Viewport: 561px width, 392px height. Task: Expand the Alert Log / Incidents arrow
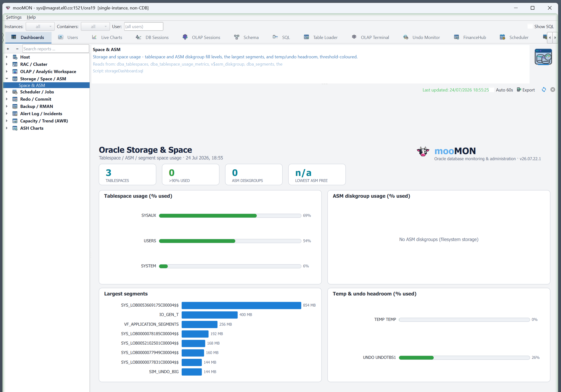coord(7,113)
